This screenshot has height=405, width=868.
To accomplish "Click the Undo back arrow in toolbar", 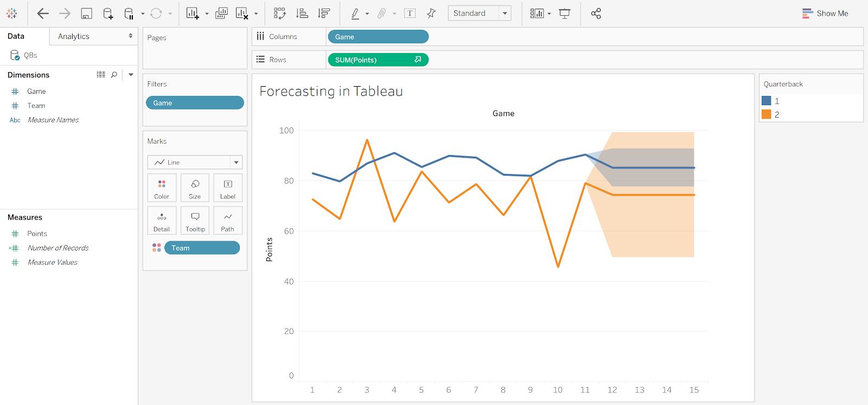I will point(42,14).
